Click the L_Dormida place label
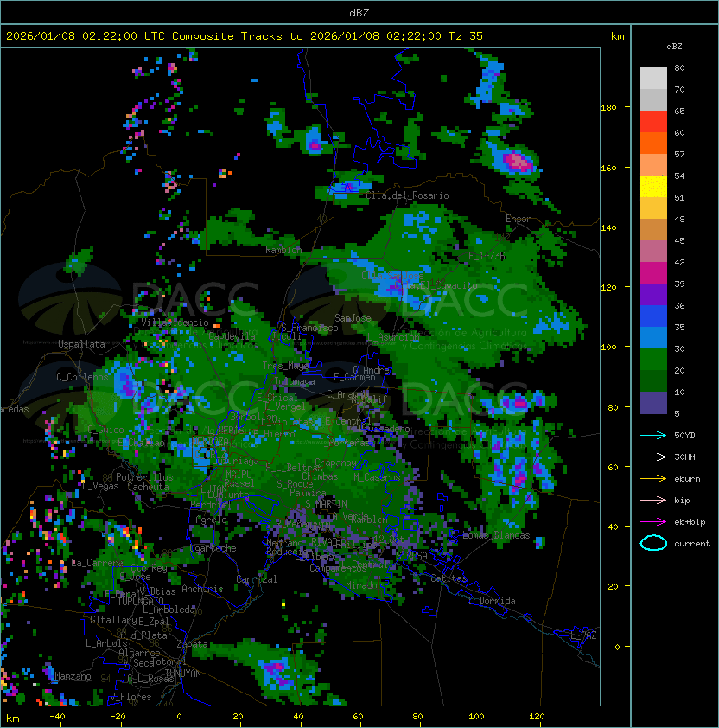This screenshot has width=719, height=728. pyautogui.click(x=492, y=601)
